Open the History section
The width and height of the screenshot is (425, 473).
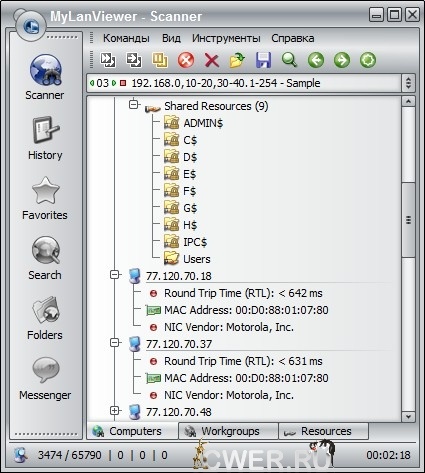click(45, 138)
